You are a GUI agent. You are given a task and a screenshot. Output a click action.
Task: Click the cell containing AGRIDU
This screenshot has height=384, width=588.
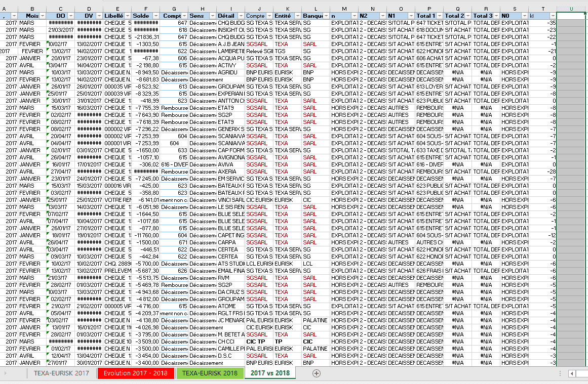click(230, 72)
